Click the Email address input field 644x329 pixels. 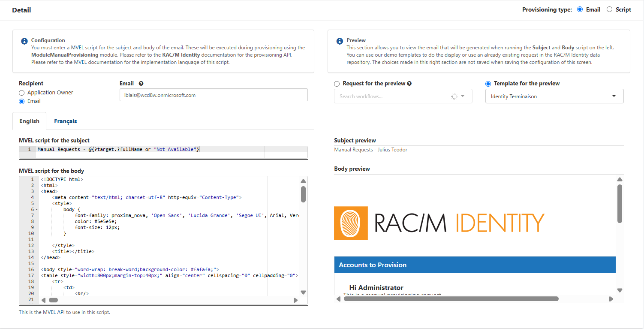tap(213, 95)
